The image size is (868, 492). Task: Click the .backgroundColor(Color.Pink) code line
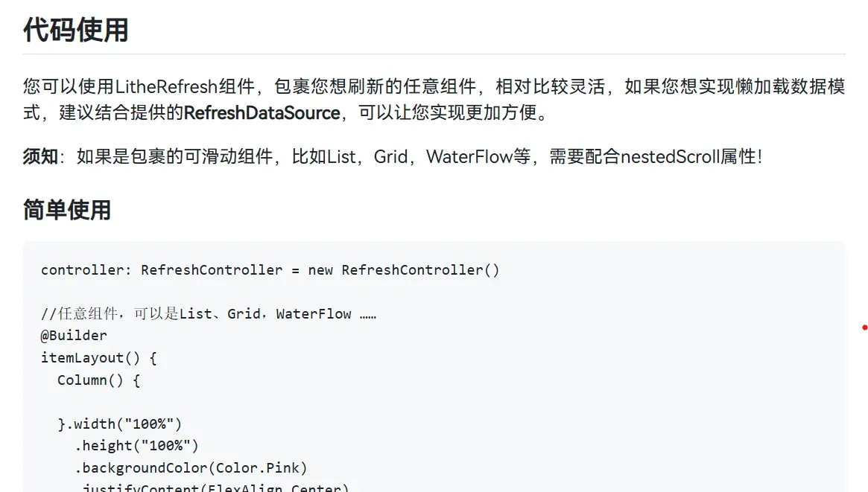191,467
